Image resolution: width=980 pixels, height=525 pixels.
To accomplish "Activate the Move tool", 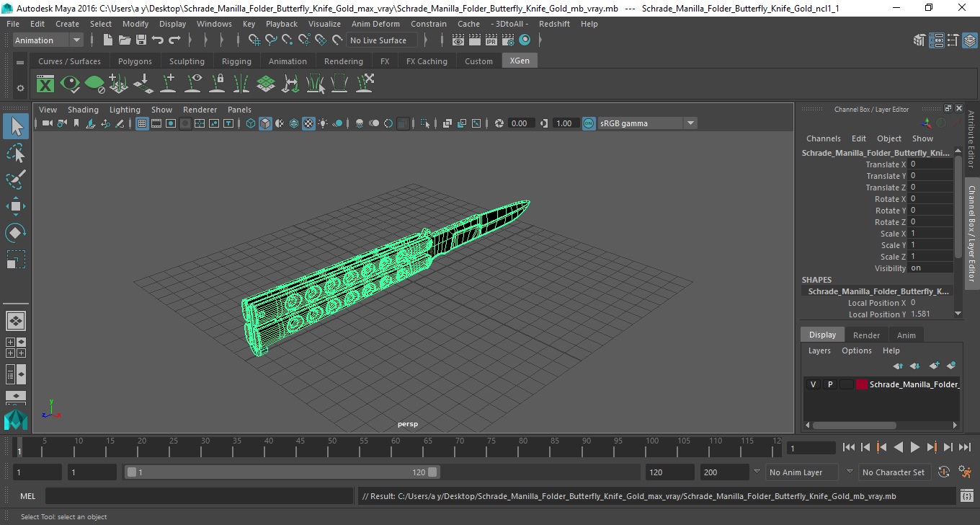I will coord(16,206).
